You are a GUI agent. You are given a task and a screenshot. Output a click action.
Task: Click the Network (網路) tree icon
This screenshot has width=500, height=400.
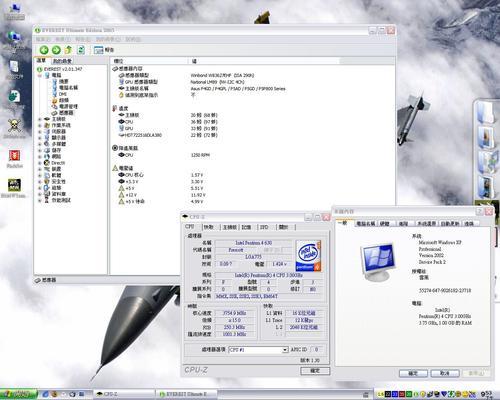[x=47, y=157]
